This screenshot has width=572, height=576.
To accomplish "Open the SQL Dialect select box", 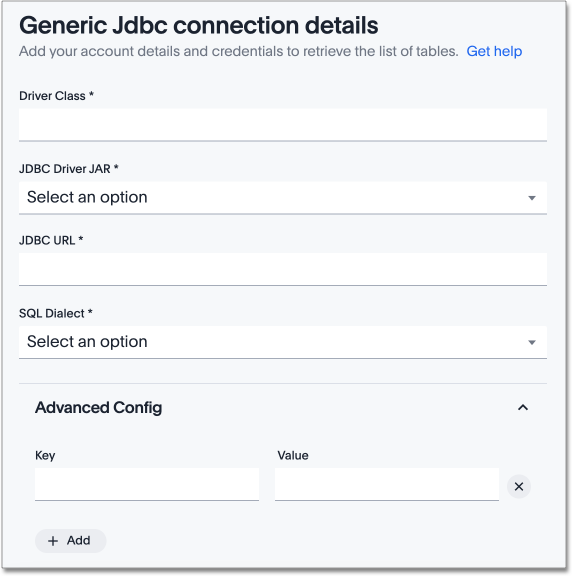I will pos(283,342).
